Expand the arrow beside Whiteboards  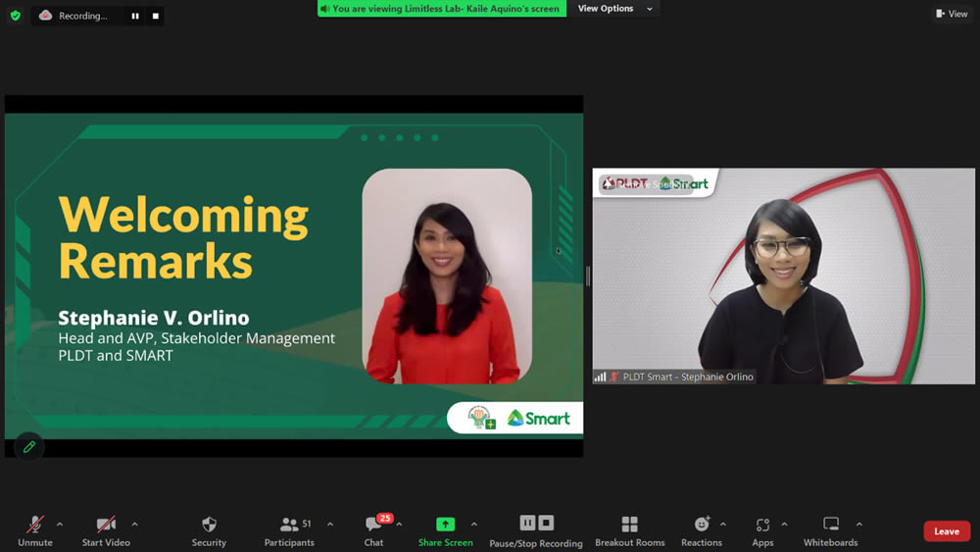click(x=859, y=525)
